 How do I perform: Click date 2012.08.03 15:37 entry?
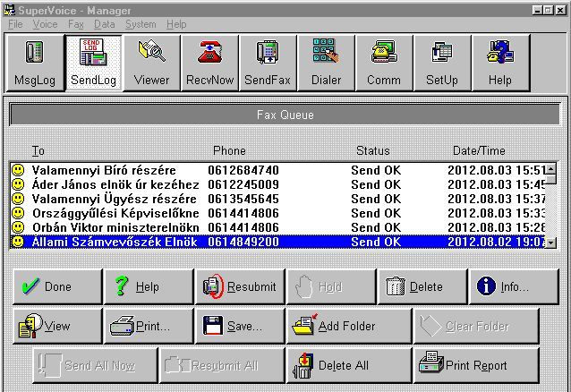pyautogui.click(x=497, y=199)
